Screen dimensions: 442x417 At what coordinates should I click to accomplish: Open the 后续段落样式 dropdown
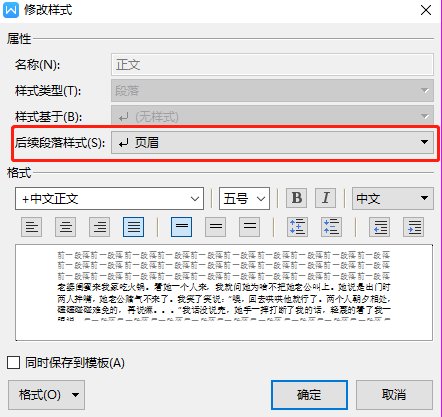coord(272,142)
